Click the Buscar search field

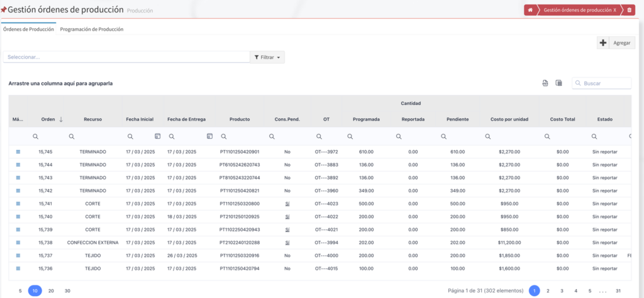(605, 83)
